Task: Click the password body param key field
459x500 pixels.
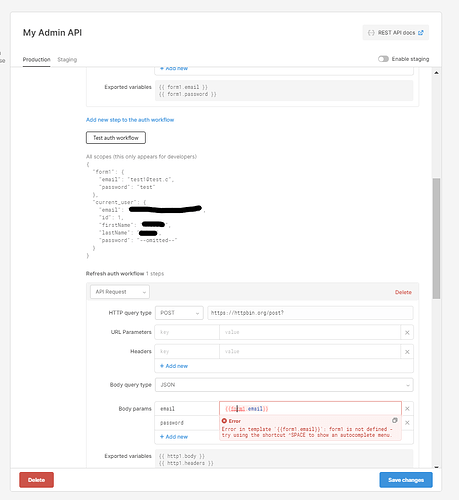Action: 187,423
